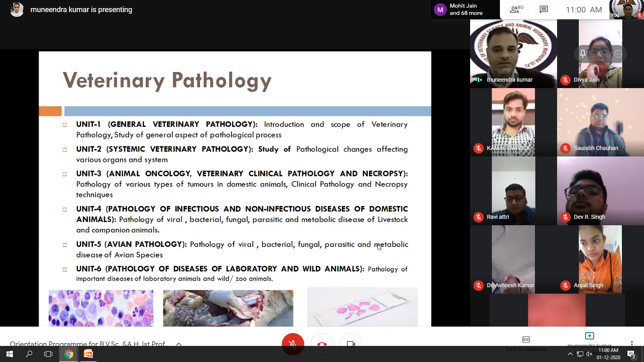Click the necropsy photo on the slide

click(228, 308)
